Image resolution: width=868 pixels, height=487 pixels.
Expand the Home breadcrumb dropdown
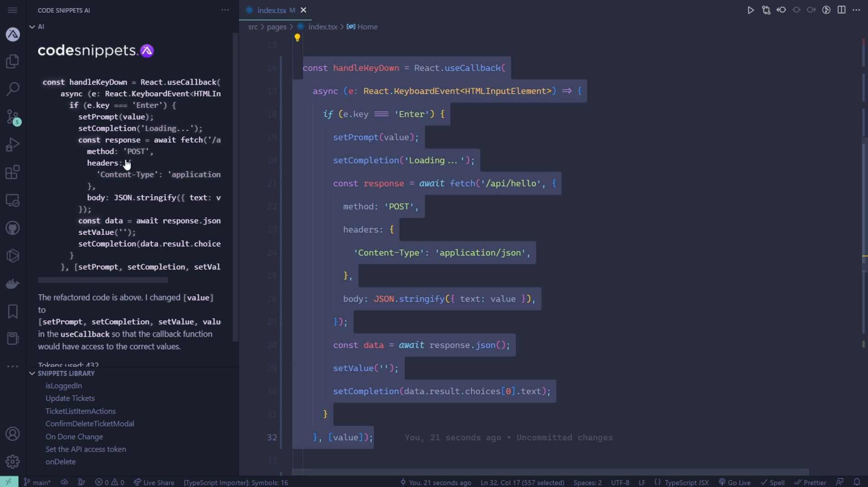(x=366, y=27)
